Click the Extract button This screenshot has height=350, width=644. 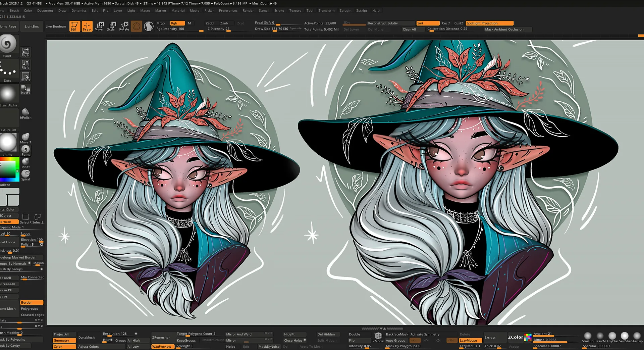pyautogui.click(x=495, y=337)
